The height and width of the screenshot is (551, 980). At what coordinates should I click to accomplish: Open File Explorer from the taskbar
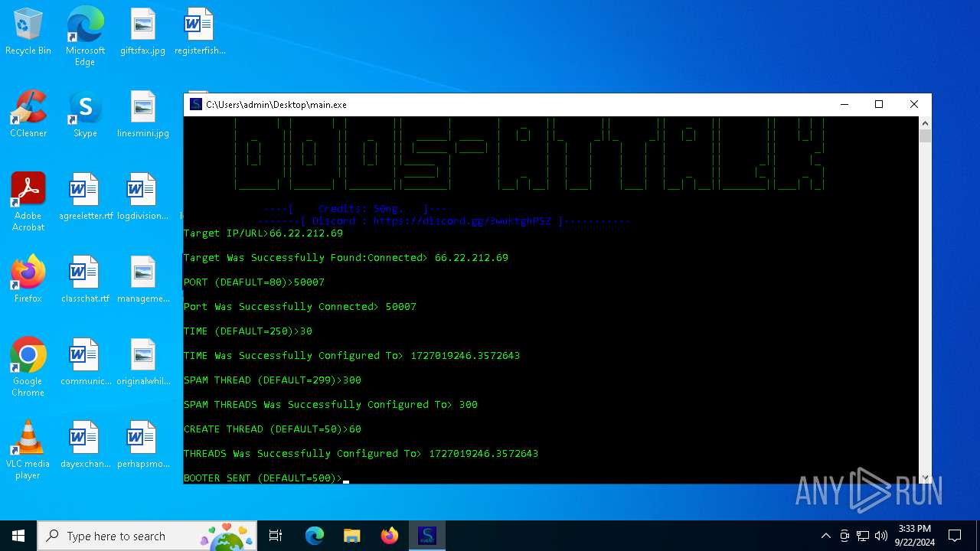[351, 536]
